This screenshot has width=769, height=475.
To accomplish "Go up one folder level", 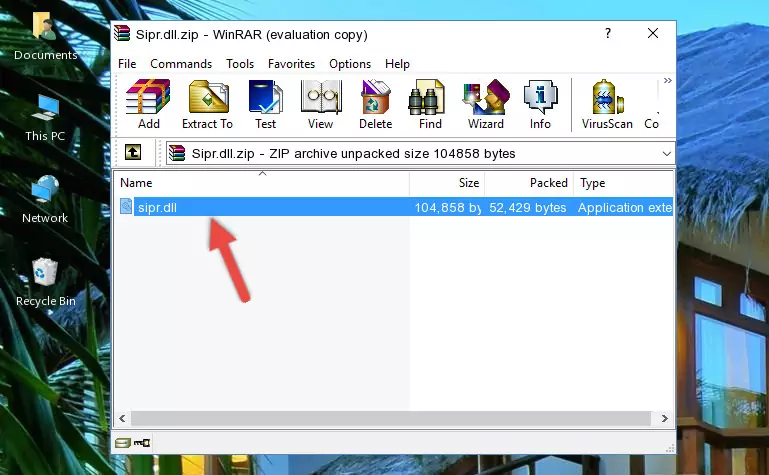I will [133, 152].
